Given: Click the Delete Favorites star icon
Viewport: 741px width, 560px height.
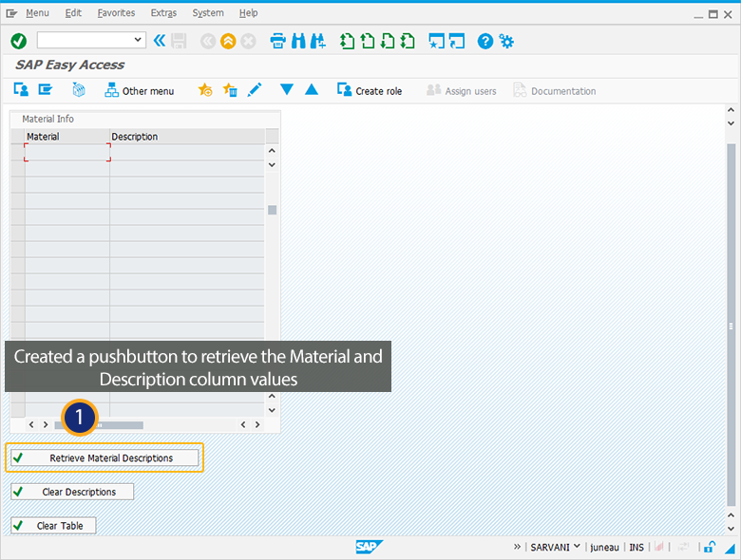Looking at the screenshot, I should (230, 90).
